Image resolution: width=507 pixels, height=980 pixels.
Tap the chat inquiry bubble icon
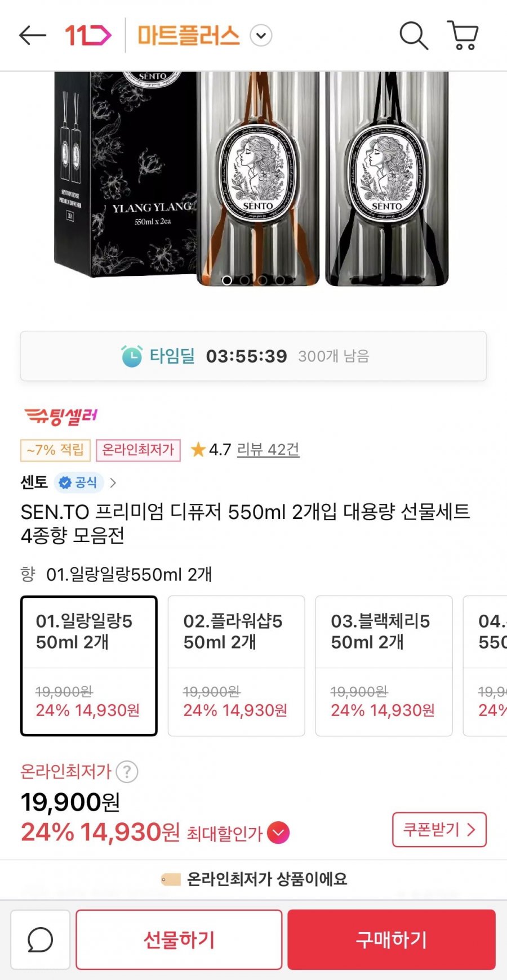click(x=41, y=939)
